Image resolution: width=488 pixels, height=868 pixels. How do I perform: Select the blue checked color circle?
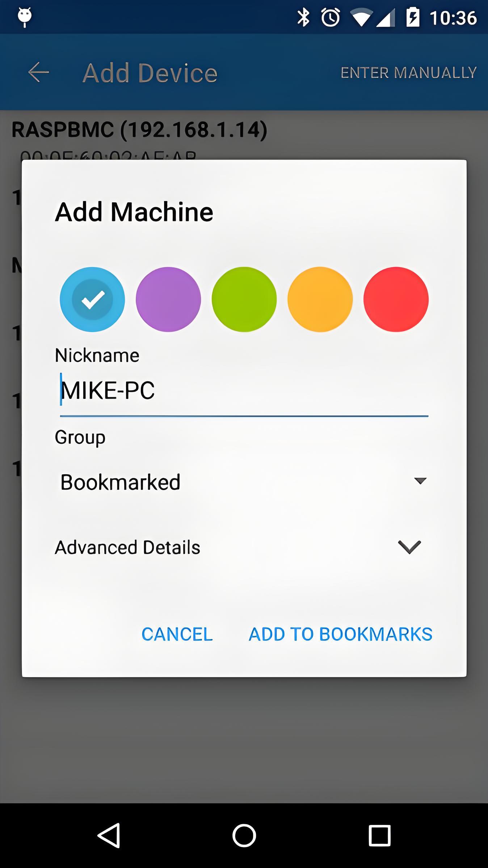(92, 299)
